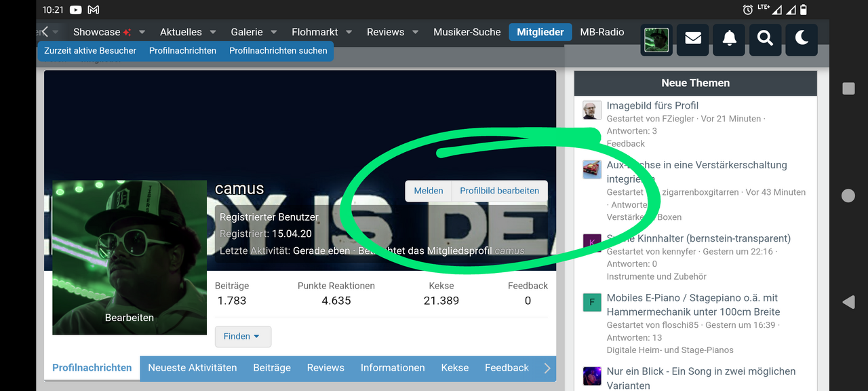Open Profilnachrichten sub-menu link
Image resolution: width=868 pixels, height=391 pixels.
(x=183, y=51)
